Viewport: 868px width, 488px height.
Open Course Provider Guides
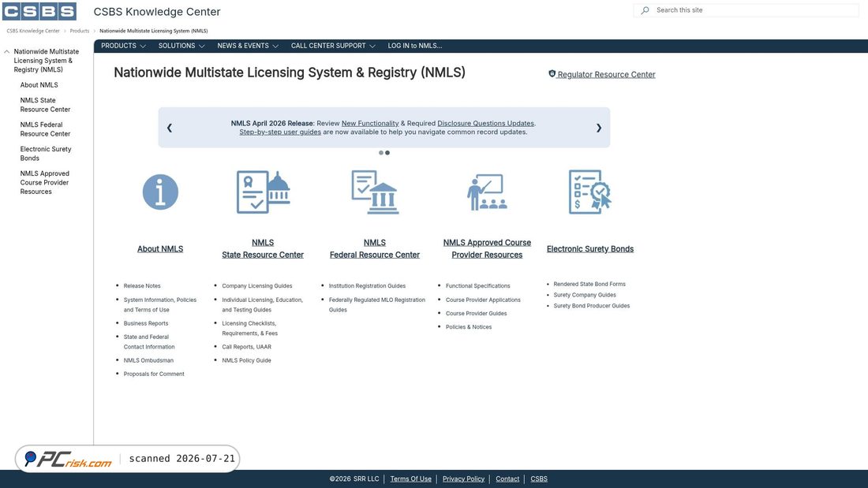click(476, 314)
